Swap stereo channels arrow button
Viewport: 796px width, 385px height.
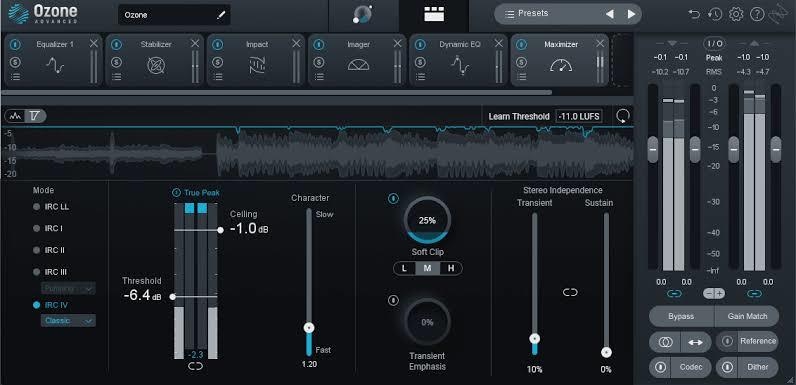coord(695,342)
